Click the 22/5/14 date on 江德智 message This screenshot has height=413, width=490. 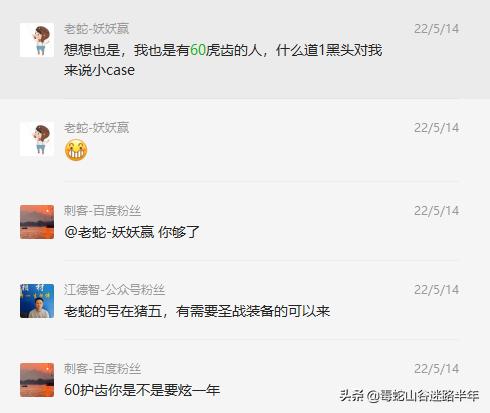[x=436, y=290]
